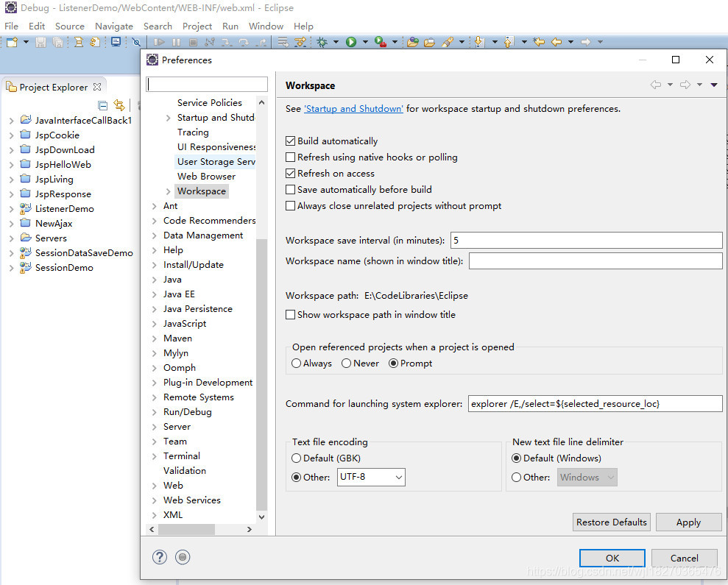Open the Window menu
The image size is (728, 585).
(265, 26)
